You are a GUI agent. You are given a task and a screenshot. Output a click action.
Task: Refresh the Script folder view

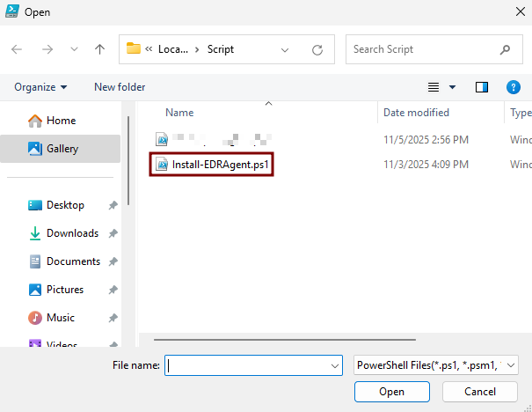[x=317, y=50]
